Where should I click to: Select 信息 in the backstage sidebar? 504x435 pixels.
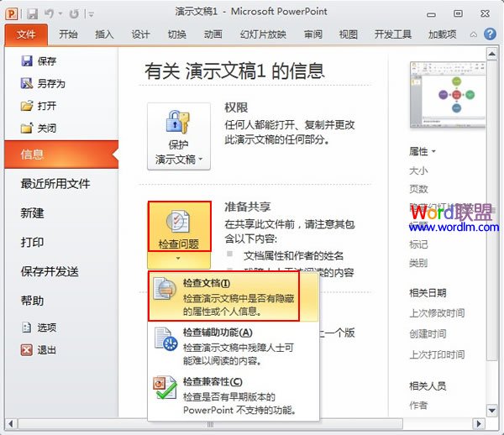61,155
